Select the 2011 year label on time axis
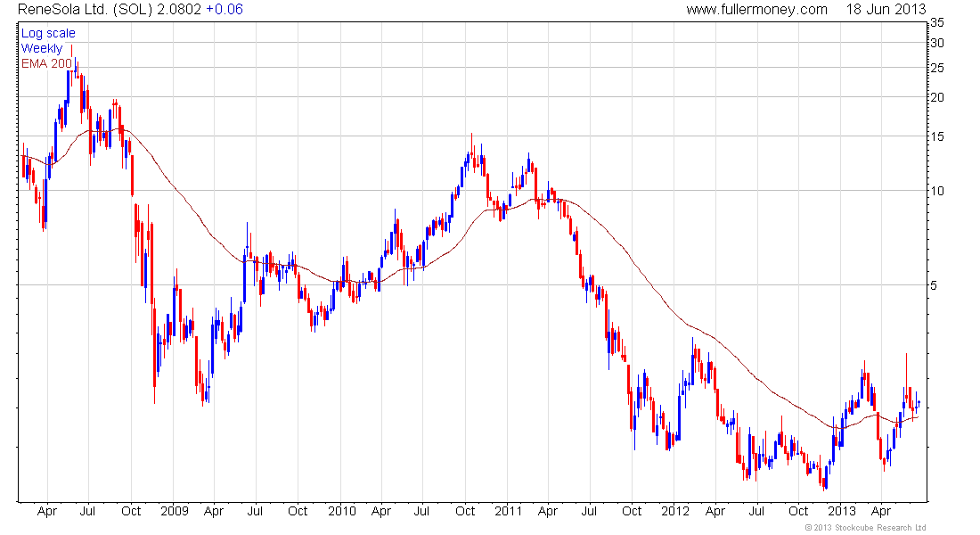 point(508,511)
